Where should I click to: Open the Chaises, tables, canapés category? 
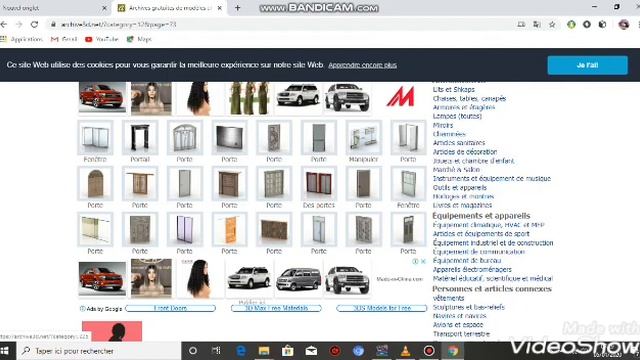click(469, 98)
